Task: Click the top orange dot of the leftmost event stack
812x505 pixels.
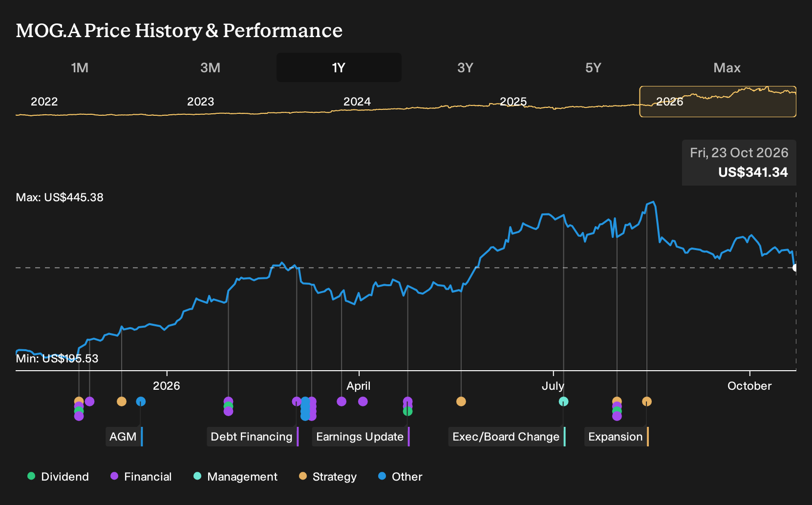Action: click(x=79, y=401)
